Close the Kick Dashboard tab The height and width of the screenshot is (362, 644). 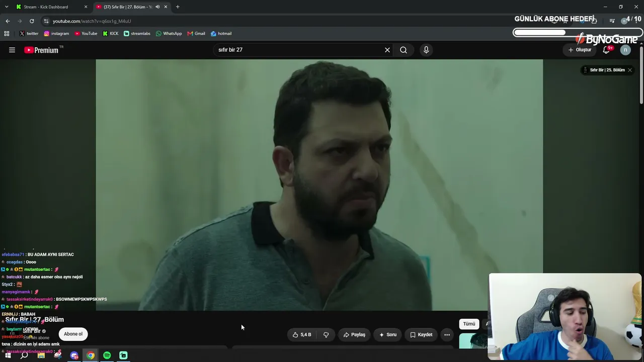(86, 7)
